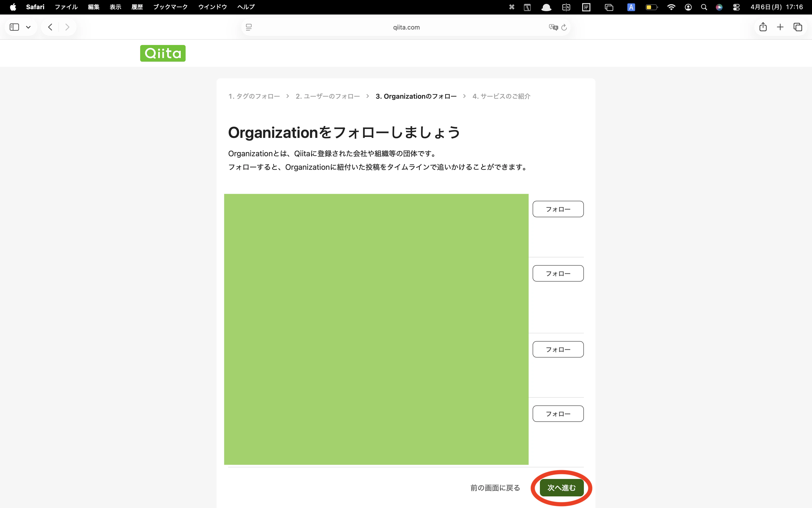Open Spotlight search
812x508 pixels.
click(704, 7)
